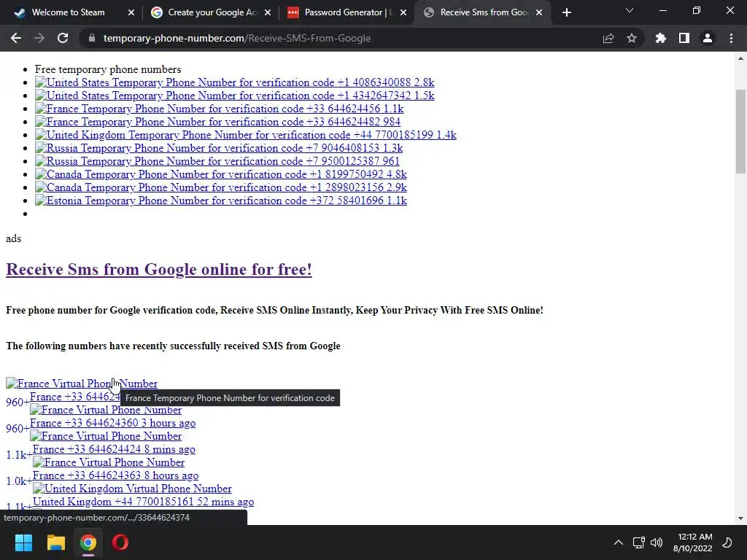Open network settings tray icon
Viewport: 747px width, 560px height.
click(x=638, y=542)
